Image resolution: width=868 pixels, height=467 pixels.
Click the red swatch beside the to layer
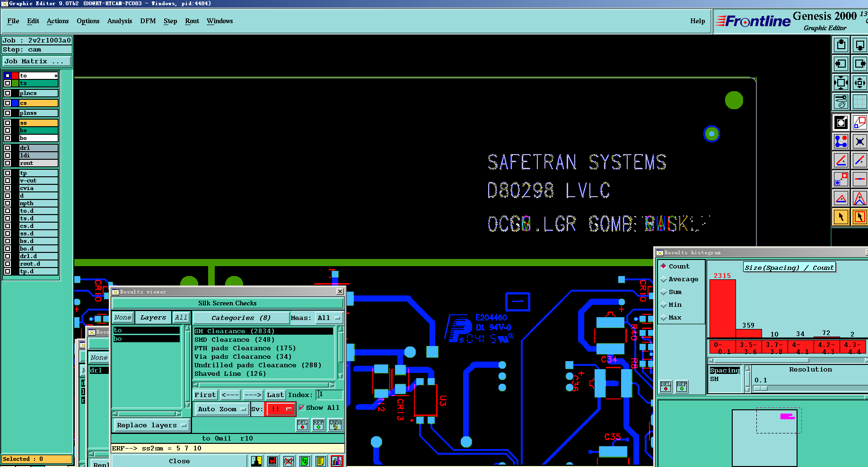pyautogui.click(x=15, y=76)
